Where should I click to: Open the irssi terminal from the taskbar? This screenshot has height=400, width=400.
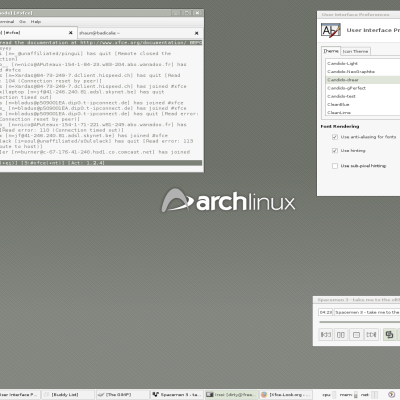point(231,395)
